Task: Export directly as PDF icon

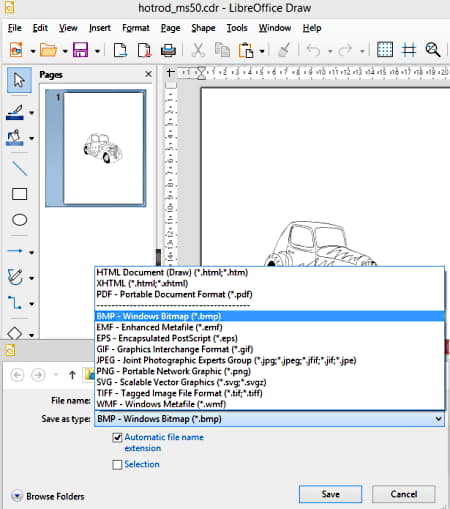Action: click(144, 50)
